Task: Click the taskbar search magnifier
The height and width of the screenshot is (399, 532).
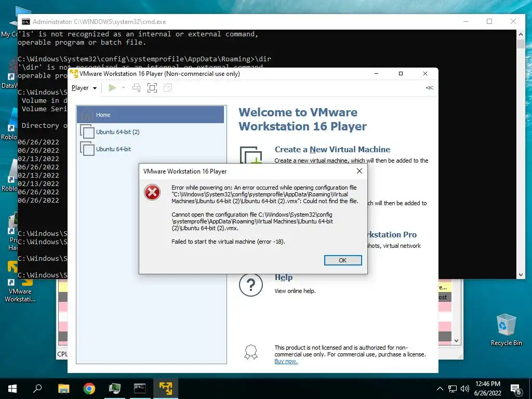Action: coord(37,388)
